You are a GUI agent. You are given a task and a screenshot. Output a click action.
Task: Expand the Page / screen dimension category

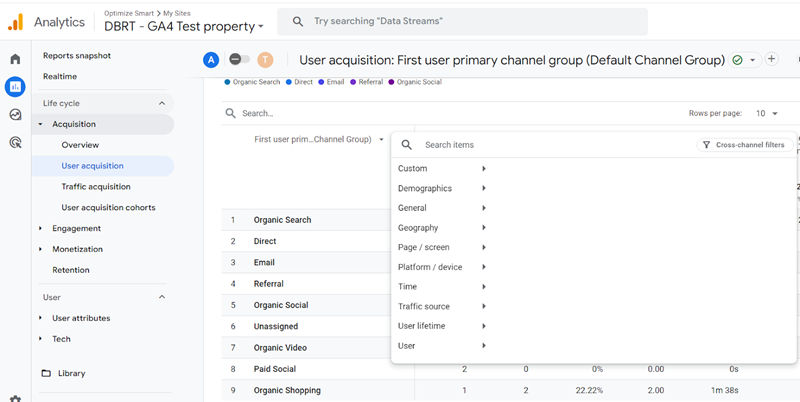point(442,247)
